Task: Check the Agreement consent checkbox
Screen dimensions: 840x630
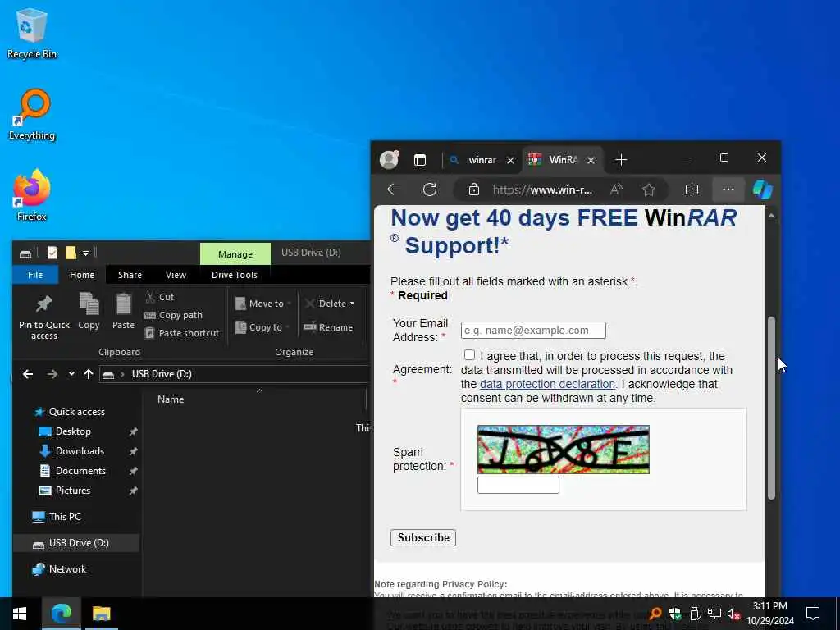Action: coord(469,355)
